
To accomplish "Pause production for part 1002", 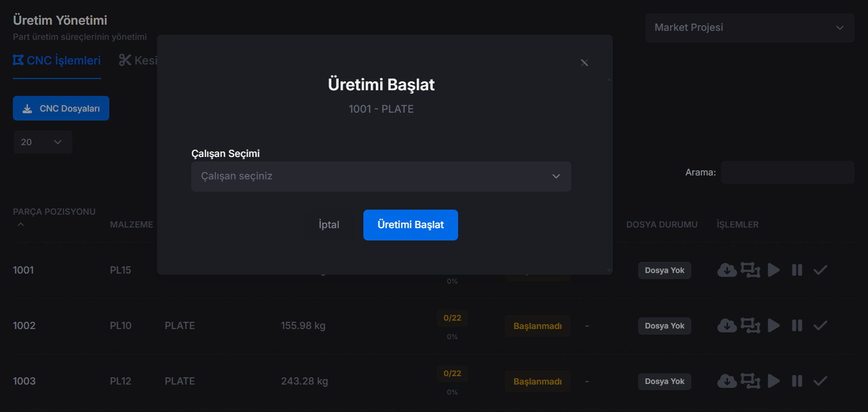I will pyautogui.click(x=797, y=325).
